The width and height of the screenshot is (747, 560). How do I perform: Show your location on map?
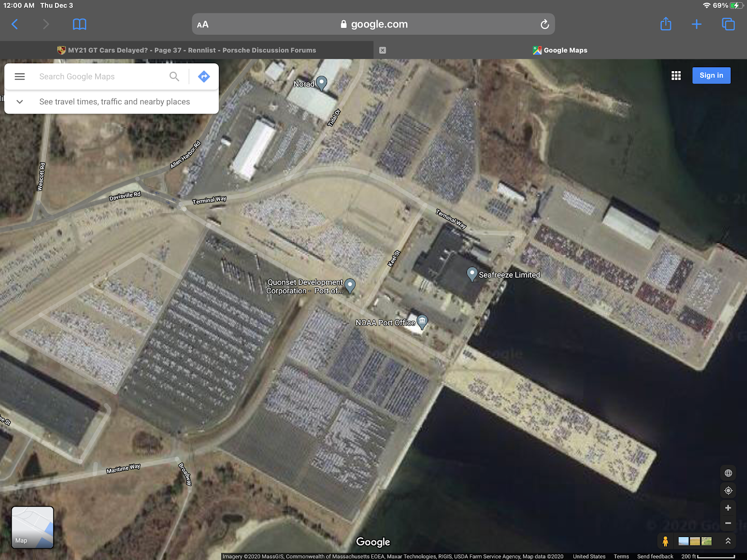click(728, 491)
